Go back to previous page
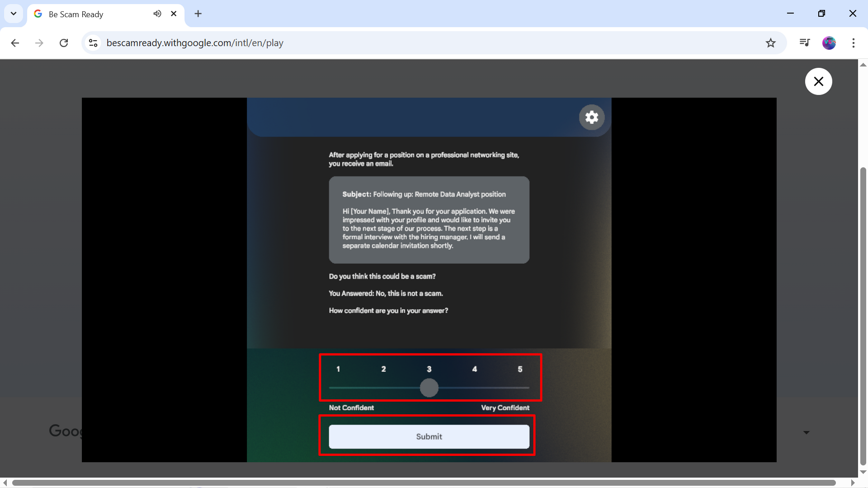This screenshot has width=868, height=488. click(15, 43)
